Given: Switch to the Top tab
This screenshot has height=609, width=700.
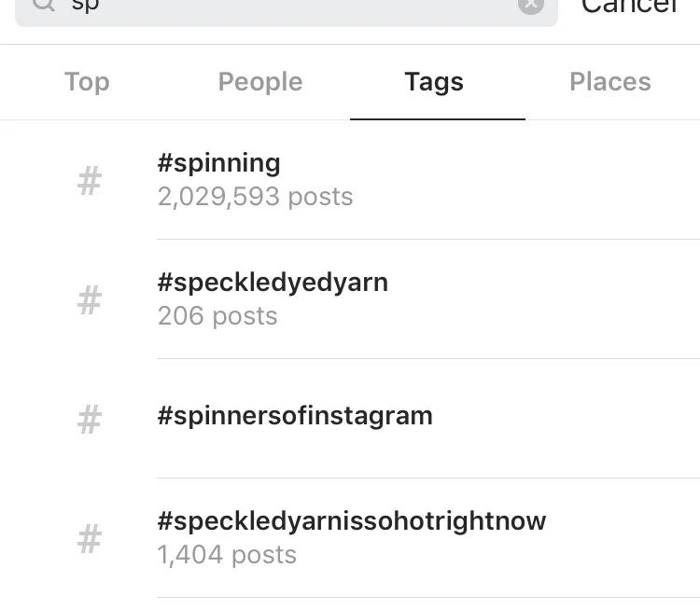Looking at the screenshot, I should (x=87, y=82).
